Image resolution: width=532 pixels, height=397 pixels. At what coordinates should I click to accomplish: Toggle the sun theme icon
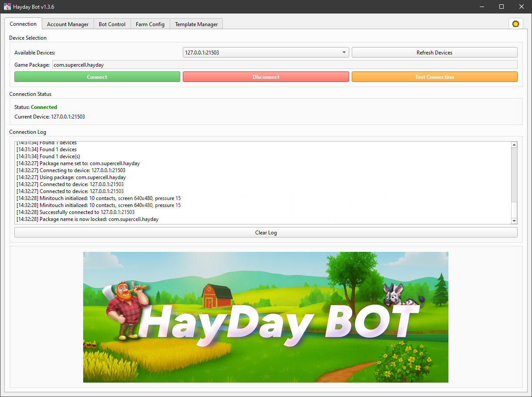pyautogui.click(x=515, y=24)
